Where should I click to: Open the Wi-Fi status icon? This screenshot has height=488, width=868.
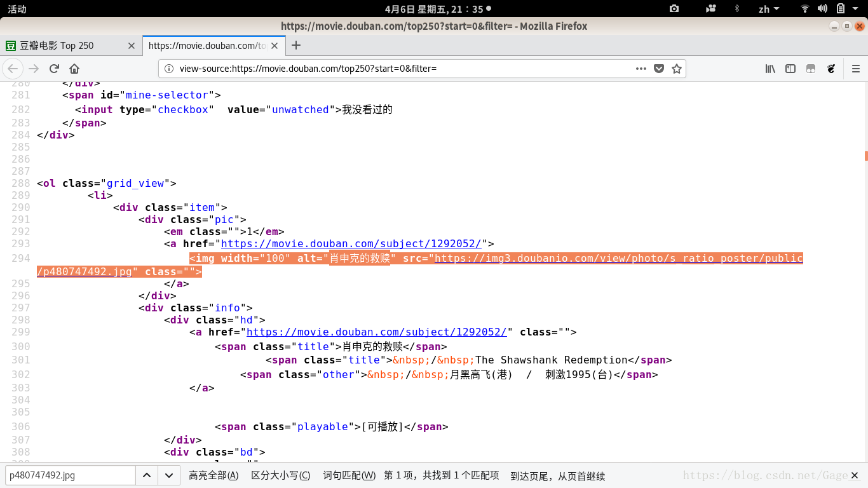(805, 9)
